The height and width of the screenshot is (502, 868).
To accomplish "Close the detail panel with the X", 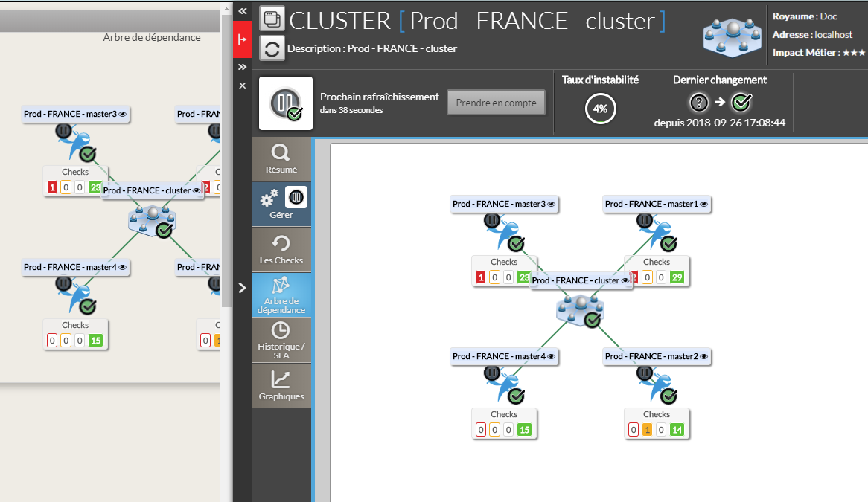I will 242,86.
